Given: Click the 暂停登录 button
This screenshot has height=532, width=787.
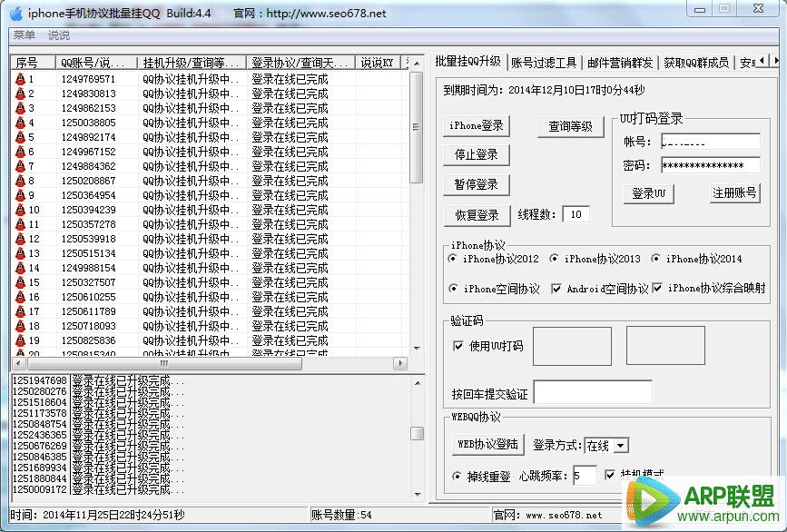Looking at the screenshot, I should click(x=477, y=184).
